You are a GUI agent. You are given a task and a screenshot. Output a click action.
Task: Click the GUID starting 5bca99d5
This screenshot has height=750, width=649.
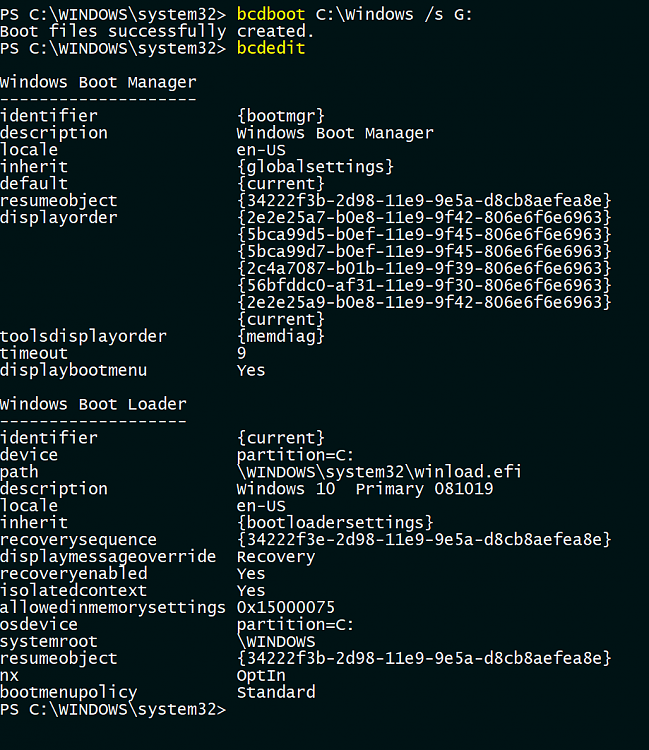(x=424, y=234)
